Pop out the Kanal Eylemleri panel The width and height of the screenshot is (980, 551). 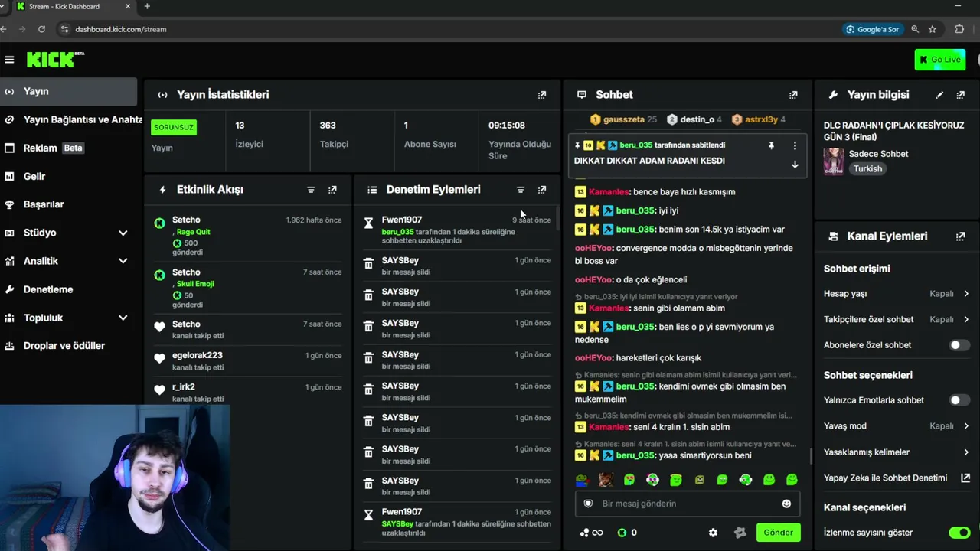(961, 236)
